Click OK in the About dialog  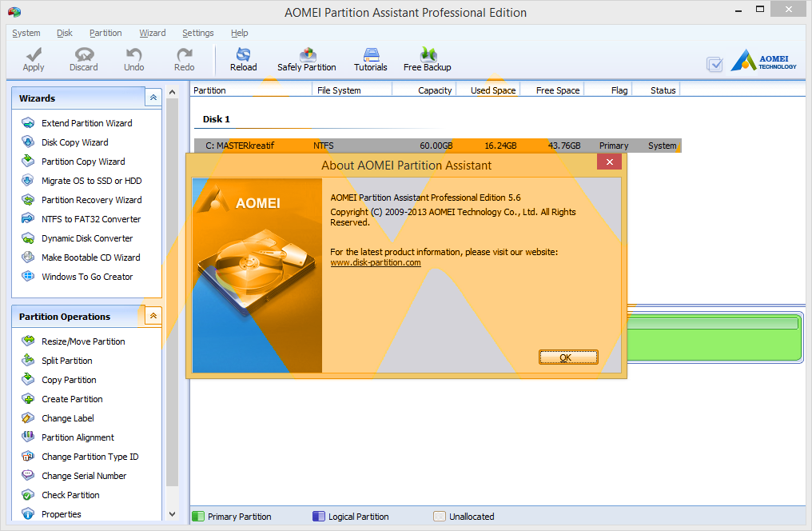point(568,357)
